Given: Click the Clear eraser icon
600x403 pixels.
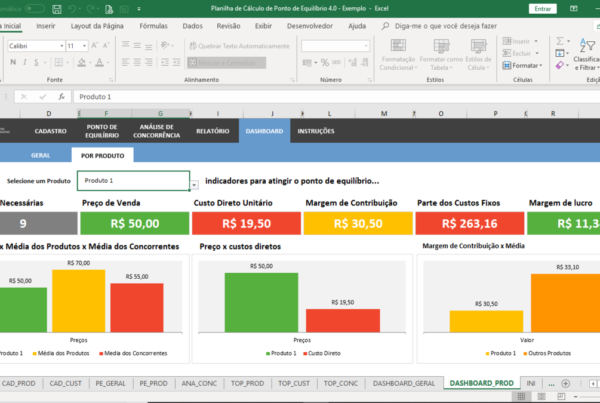Looking at the screenshot, I should point(560,65).
